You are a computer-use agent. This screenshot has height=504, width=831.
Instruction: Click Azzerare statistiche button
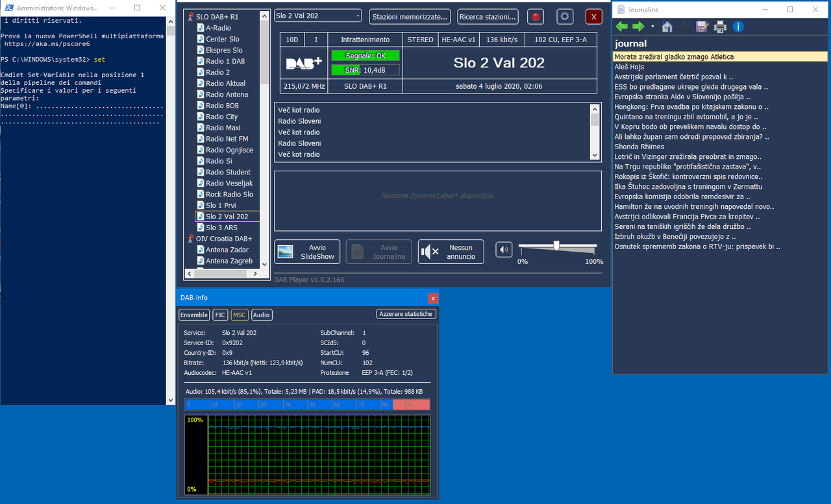tap(406, 314)
